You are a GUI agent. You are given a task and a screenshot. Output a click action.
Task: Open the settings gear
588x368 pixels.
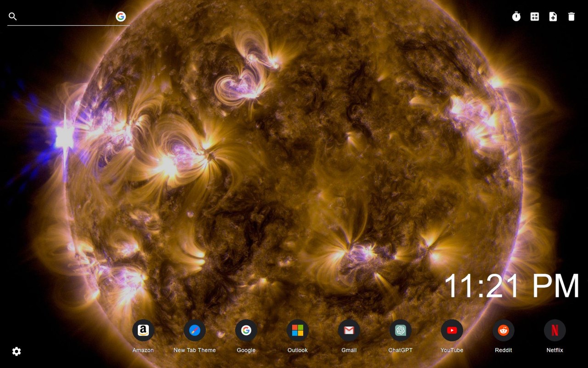[x=17, y=351]
